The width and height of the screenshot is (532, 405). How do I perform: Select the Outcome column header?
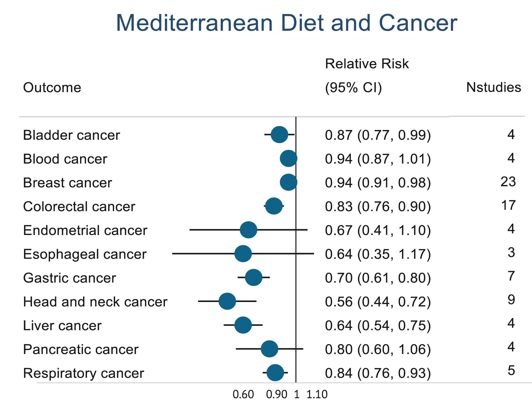[52, 87]
